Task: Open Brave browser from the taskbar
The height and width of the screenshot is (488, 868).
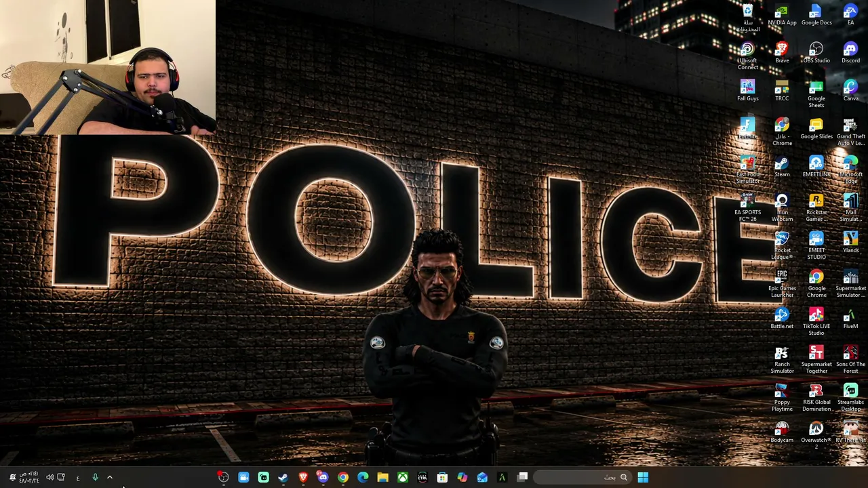Action: pyautogui.click(x=303, y=477)
